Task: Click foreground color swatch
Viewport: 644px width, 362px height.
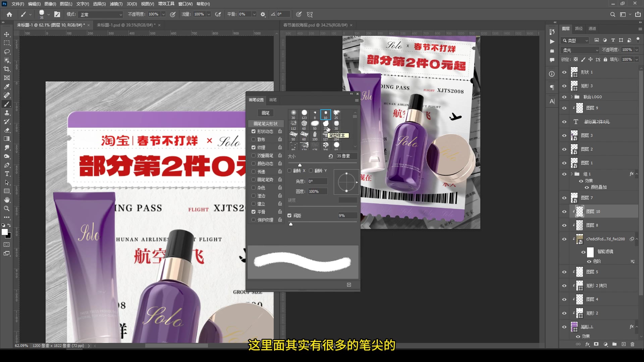Action: 5,232
